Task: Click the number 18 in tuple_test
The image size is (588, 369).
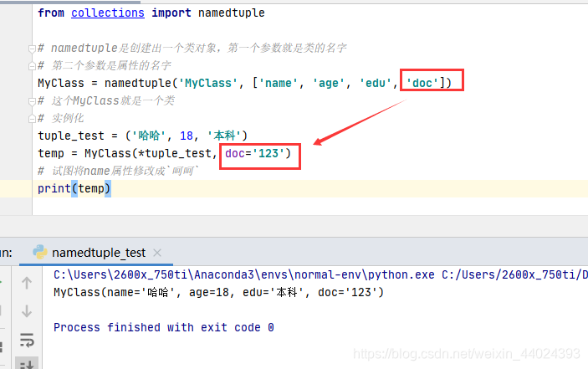Action: 187,136
